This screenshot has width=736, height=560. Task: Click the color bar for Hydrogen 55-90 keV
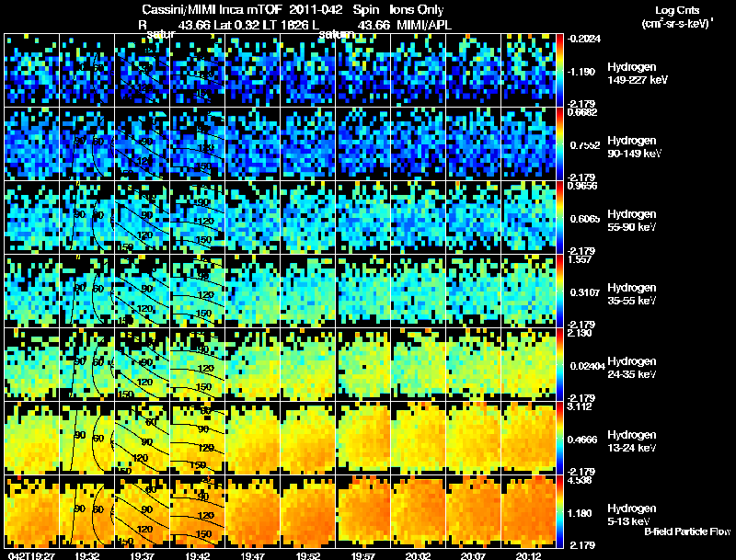coord(559,218)
